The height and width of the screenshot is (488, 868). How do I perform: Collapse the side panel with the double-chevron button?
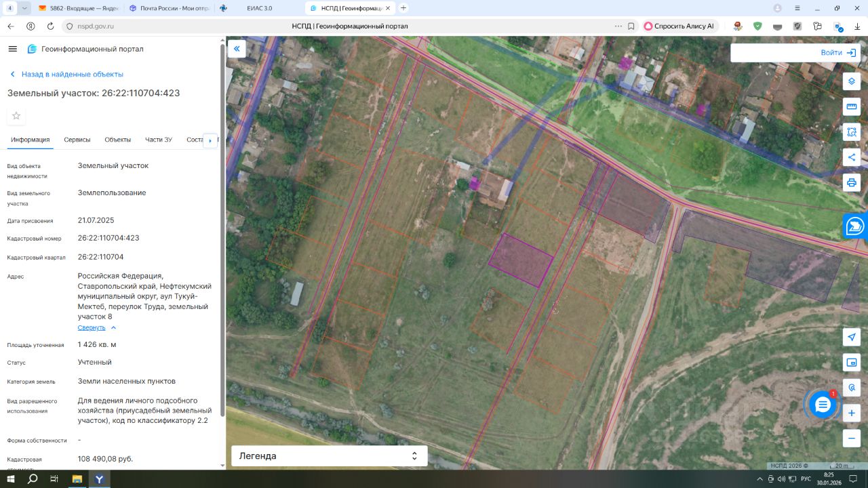[x=237, y=49]
